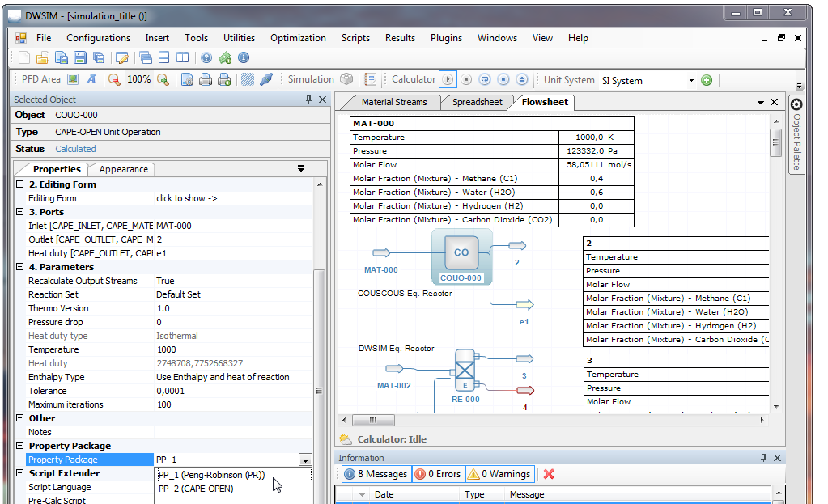Clear the information messages list
The height and width of the screenshot is (504, 828).
(x=549, y=474)
